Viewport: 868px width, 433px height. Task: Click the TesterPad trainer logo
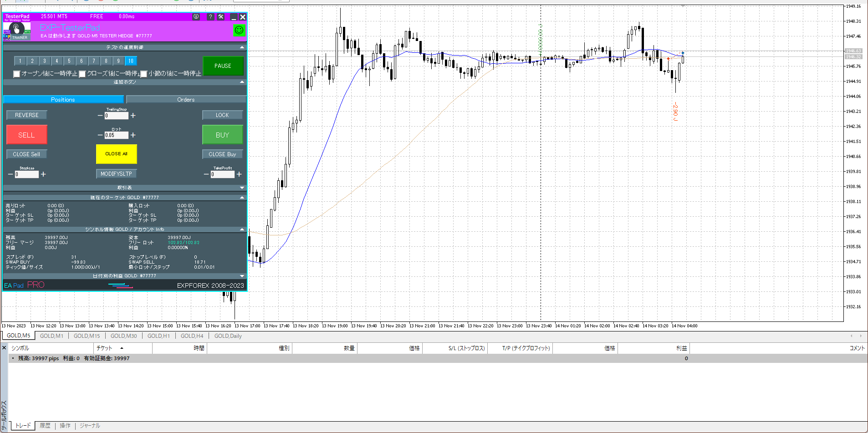coord(17,31)
